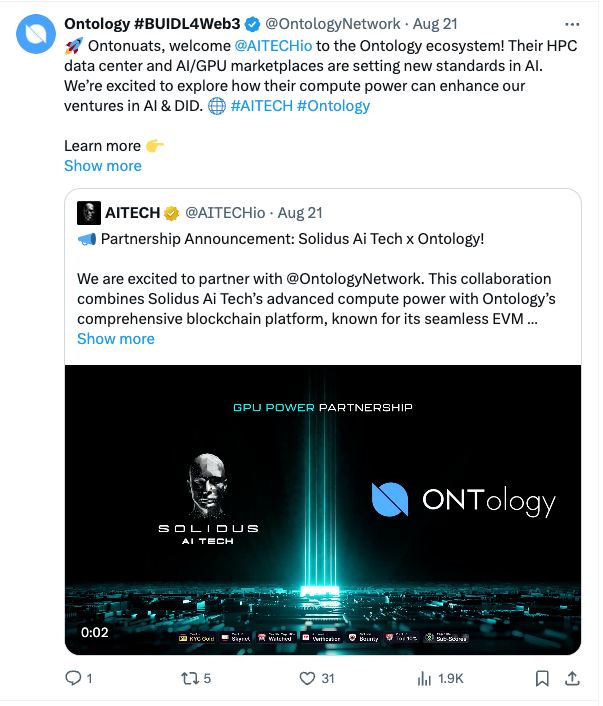Click Ontology blue verified checkmark badge
The image size is (603, 706).
254,24
